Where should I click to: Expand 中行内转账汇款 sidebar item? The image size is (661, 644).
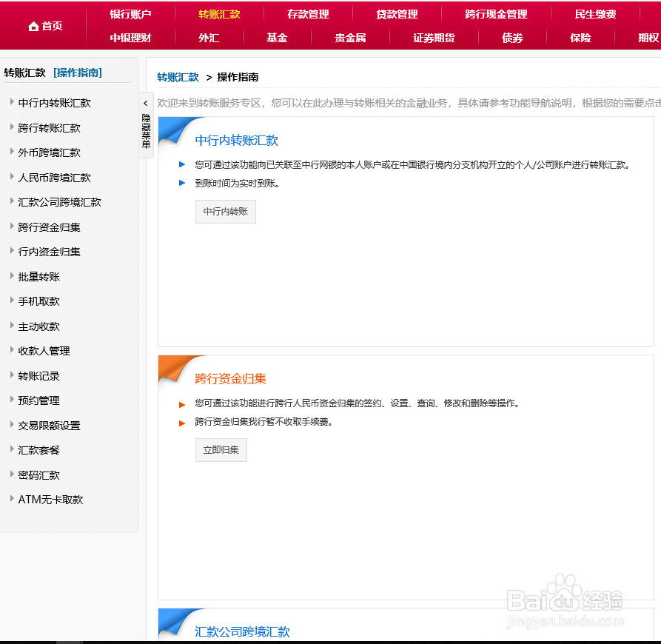(54, 103)
